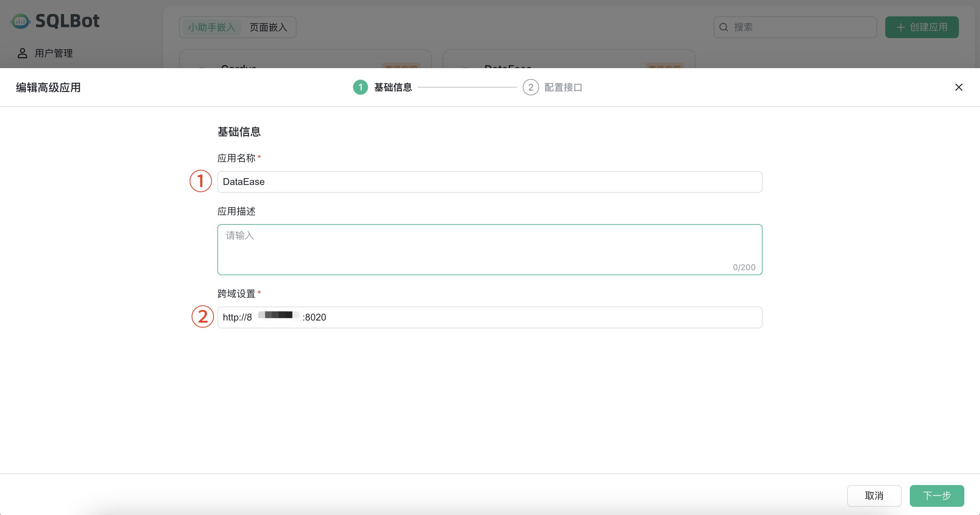Switch to the 页面嵌入 tab
Screen dimensions: 980x515
[x=268, y=27]
